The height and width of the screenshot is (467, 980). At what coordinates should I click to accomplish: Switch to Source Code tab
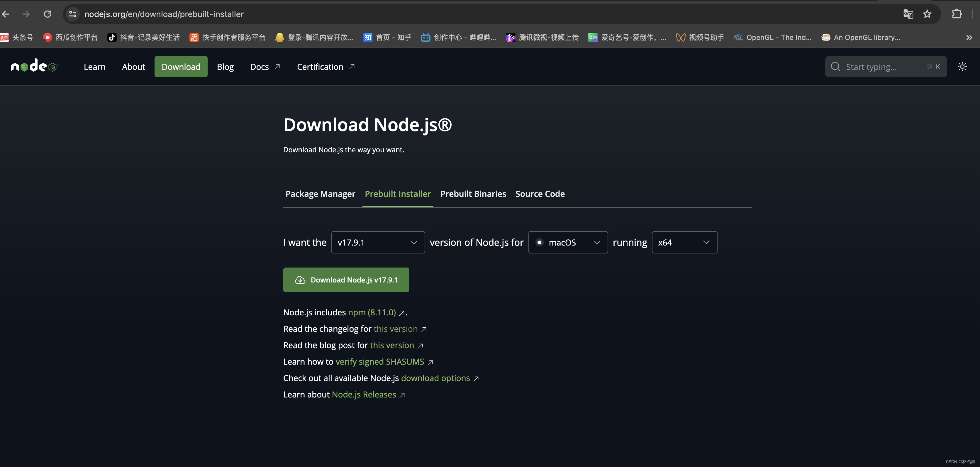(540, 194)
